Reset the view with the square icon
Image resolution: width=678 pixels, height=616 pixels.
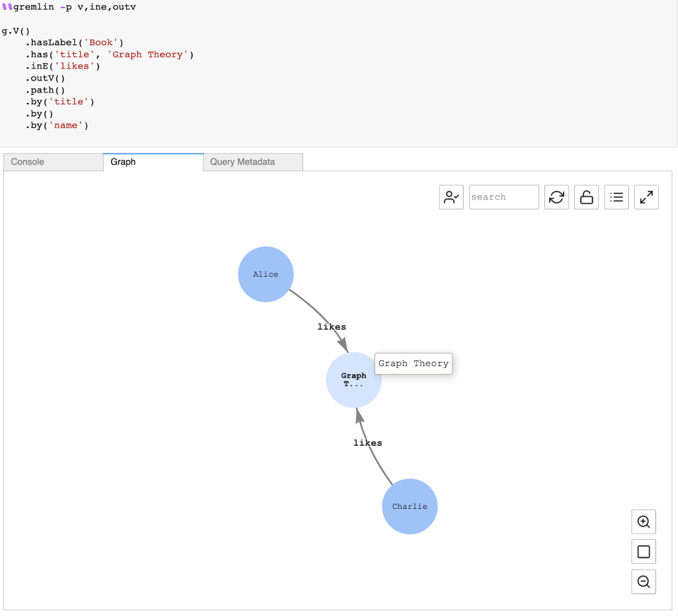tap(643, 552)
